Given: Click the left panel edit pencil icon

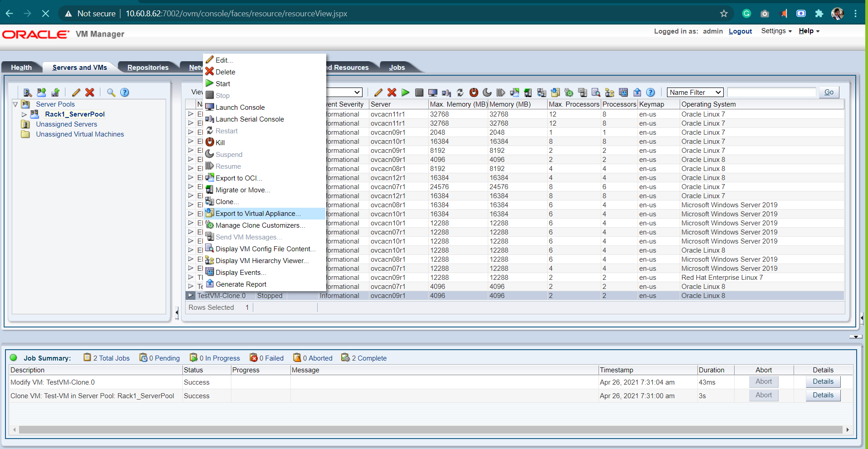Looking at the screenshot, I should [x=76, y=93].
